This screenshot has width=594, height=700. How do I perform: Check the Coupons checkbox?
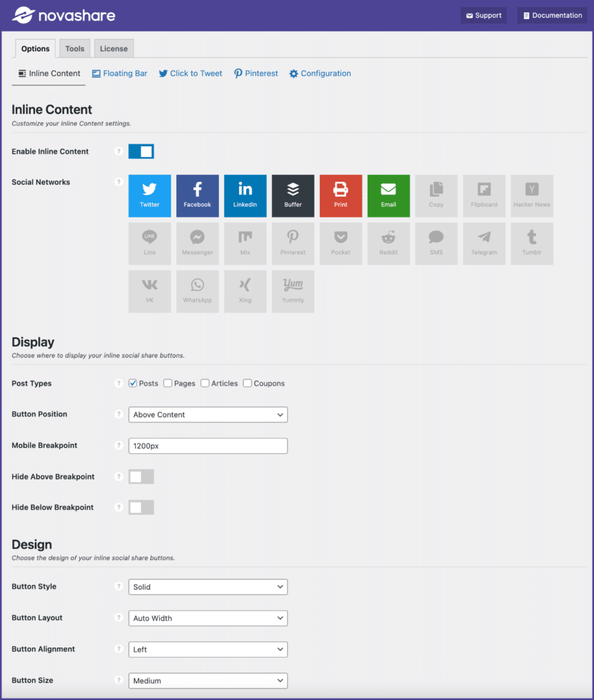(247, 383)
